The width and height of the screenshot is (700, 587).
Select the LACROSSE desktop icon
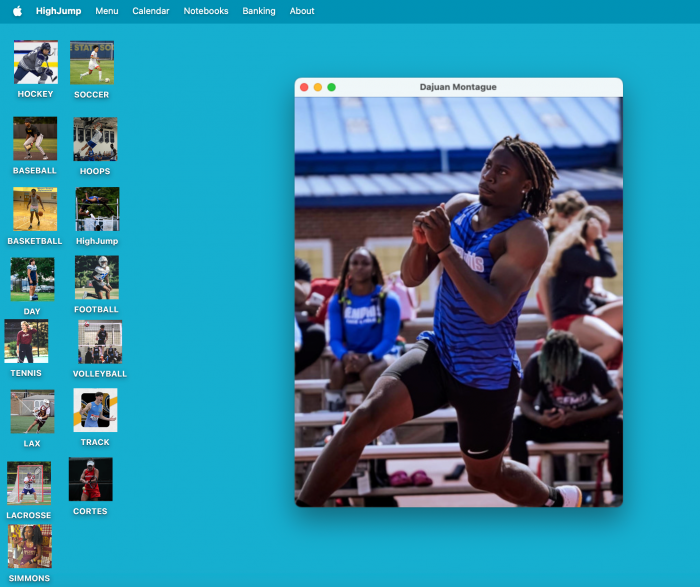point(29,483)
